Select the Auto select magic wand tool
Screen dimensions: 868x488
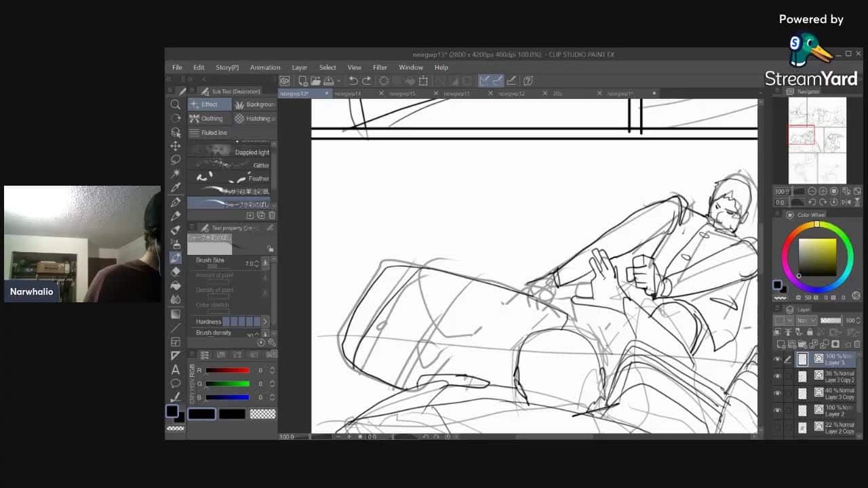point(176,174)
